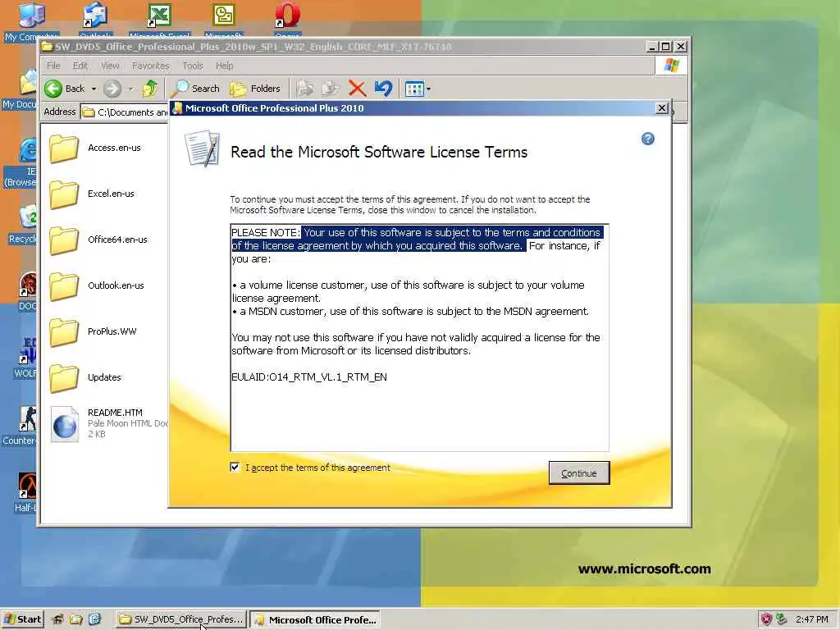Click the blue Undo icon in Explorer

(x=384, y=89)
